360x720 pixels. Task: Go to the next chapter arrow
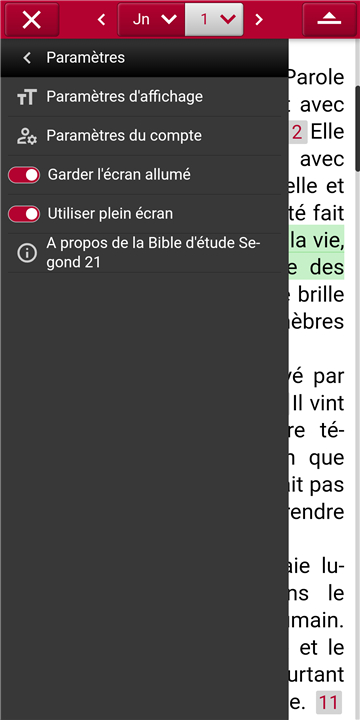259,19
